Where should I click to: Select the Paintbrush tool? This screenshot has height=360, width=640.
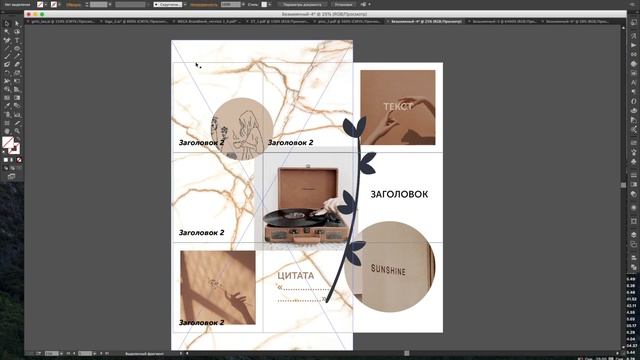click(7, 57)
